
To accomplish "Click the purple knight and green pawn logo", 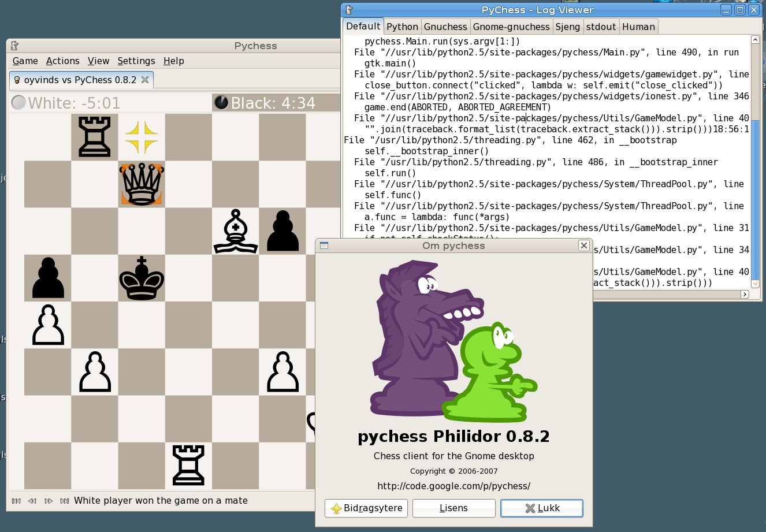I will (453, 341).
